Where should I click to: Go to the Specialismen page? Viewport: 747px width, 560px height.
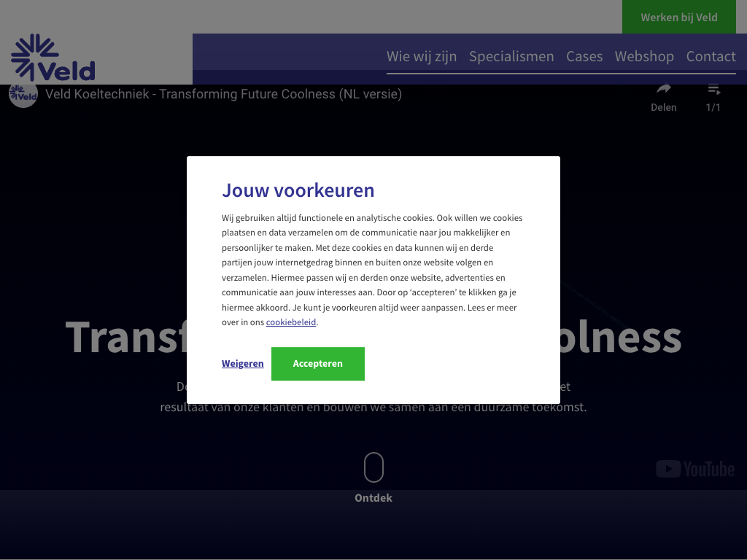(511, 56)
